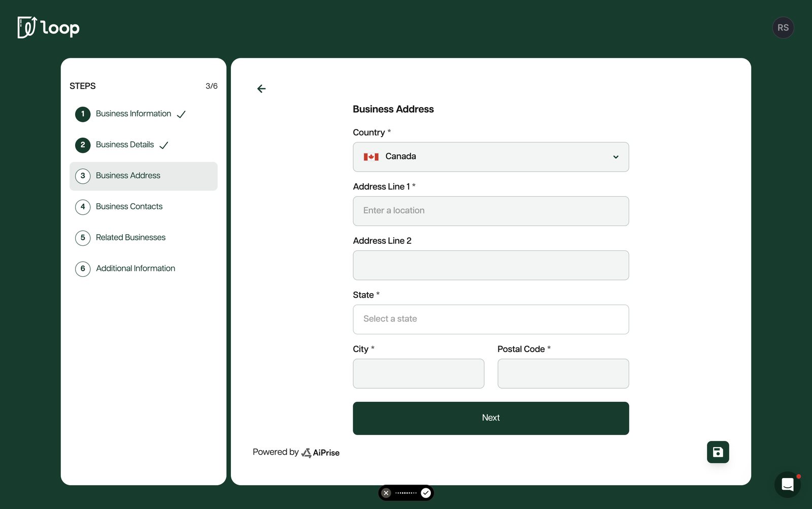Open the Country dropdown
812x509 pixels.
point(491,157)
